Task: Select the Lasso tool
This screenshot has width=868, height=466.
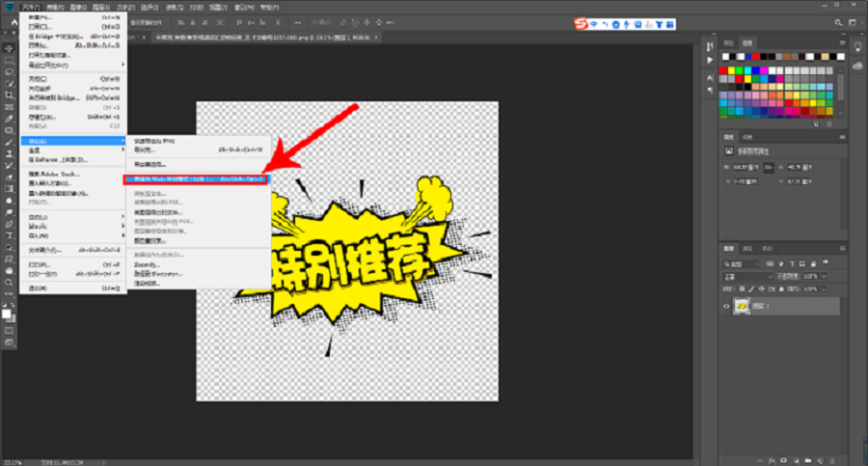Action: coord(9,71)
